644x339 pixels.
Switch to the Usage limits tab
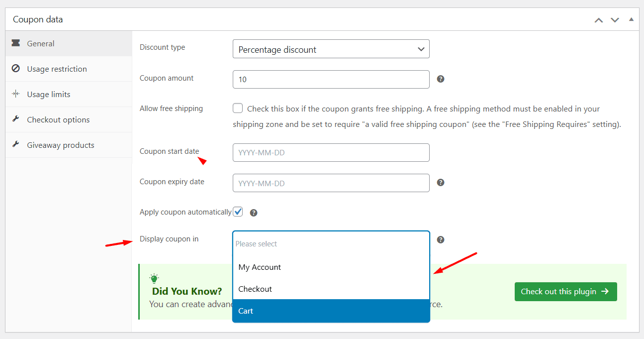point(49,95)
